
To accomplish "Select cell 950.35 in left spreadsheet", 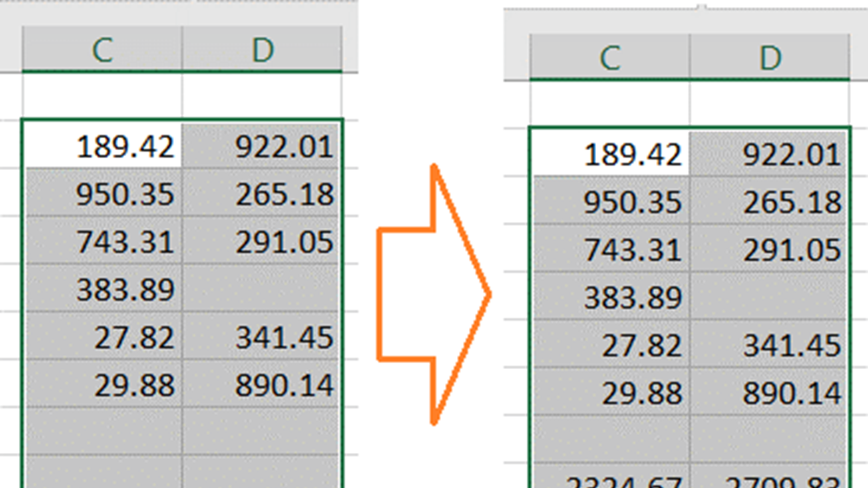I will click(x=102, y=194).
